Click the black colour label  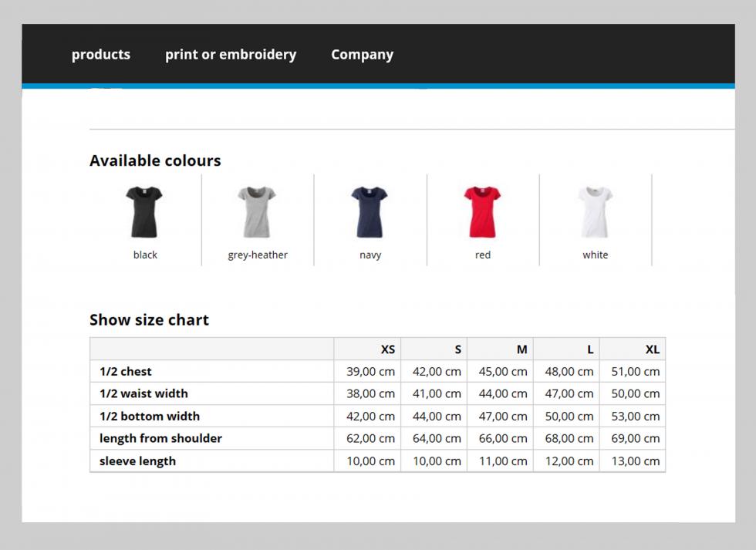click(145, 255)
